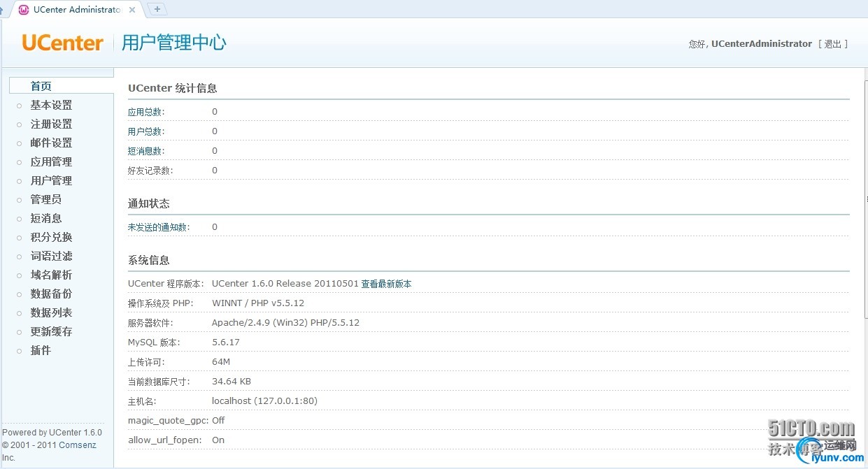Open 邮件设置 in the sidebar
The image size is (868, 469).
[51, 143]
